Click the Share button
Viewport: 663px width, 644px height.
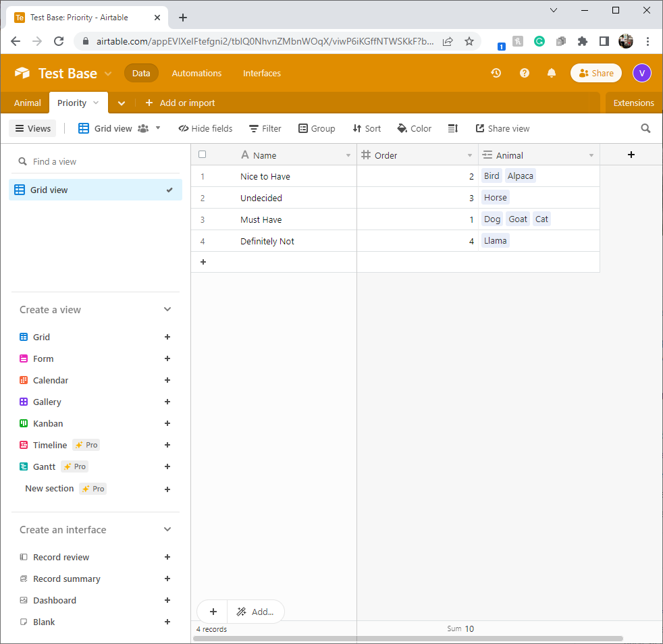coord(595,73)
